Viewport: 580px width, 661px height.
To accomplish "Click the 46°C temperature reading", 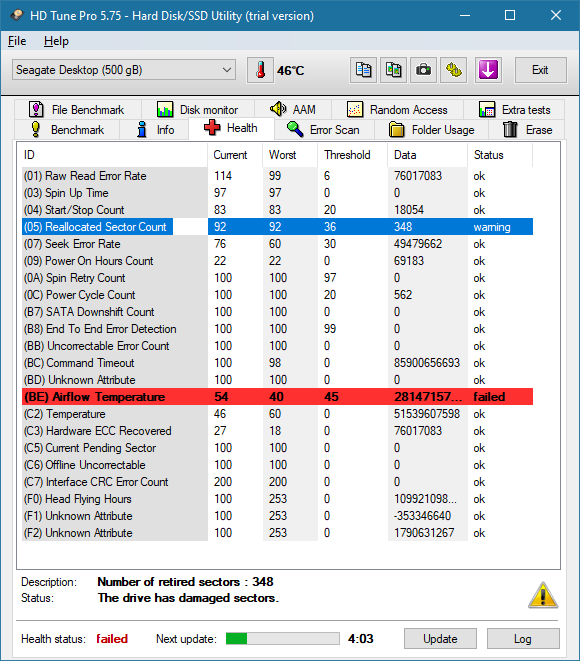I will pyautogui.click(x=290, y=70).
